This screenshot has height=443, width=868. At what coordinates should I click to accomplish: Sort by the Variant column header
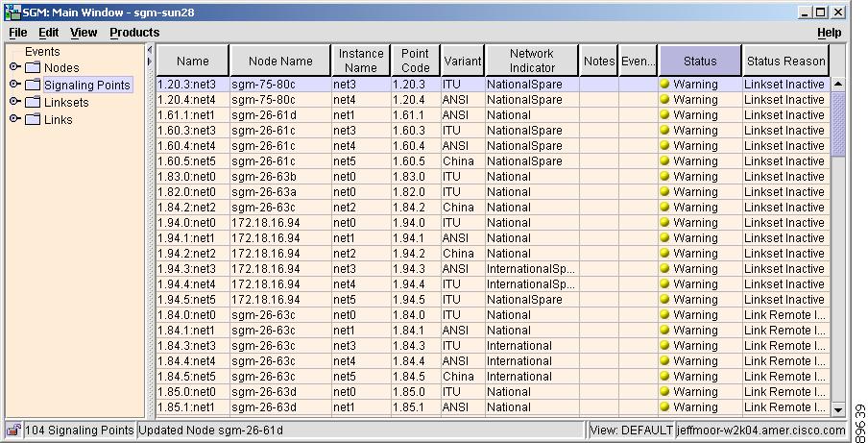click(462, 61)
